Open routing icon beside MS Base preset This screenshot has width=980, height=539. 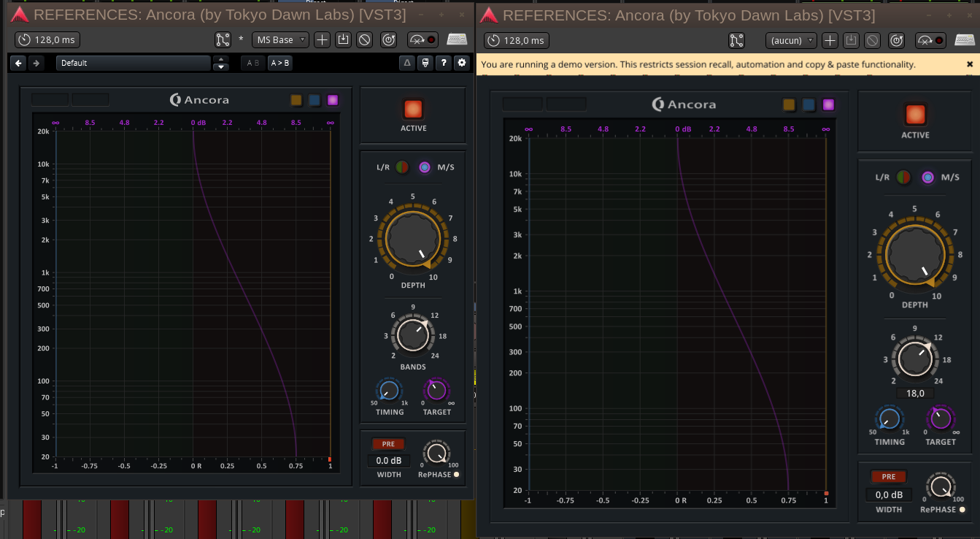(223, 40)
